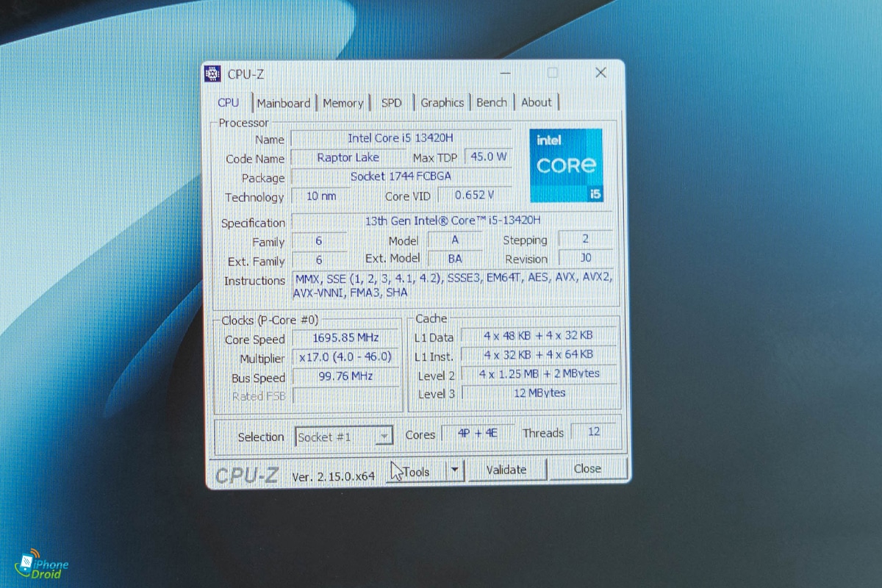The image size is (882, 588).
Task: Click the Multiplier value x17.0 (4.0 - 46.0)
Action: pyautogui.click(x=345, y=357)
